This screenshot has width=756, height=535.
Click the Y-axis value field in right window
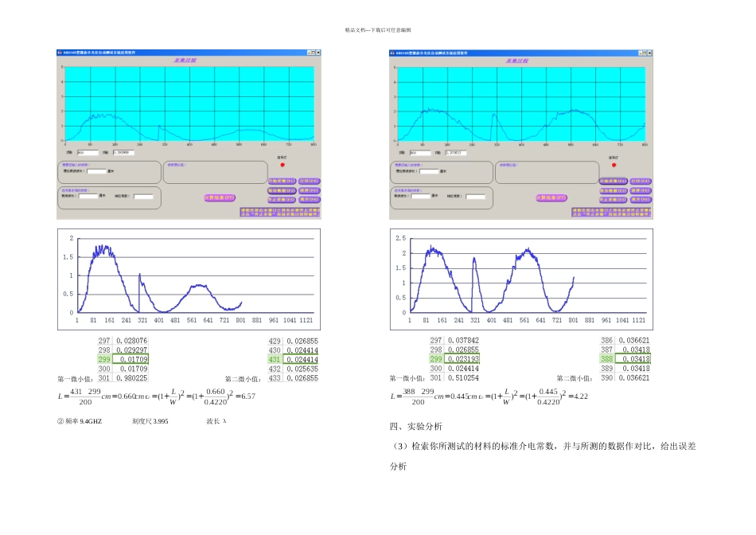point(456,152)
